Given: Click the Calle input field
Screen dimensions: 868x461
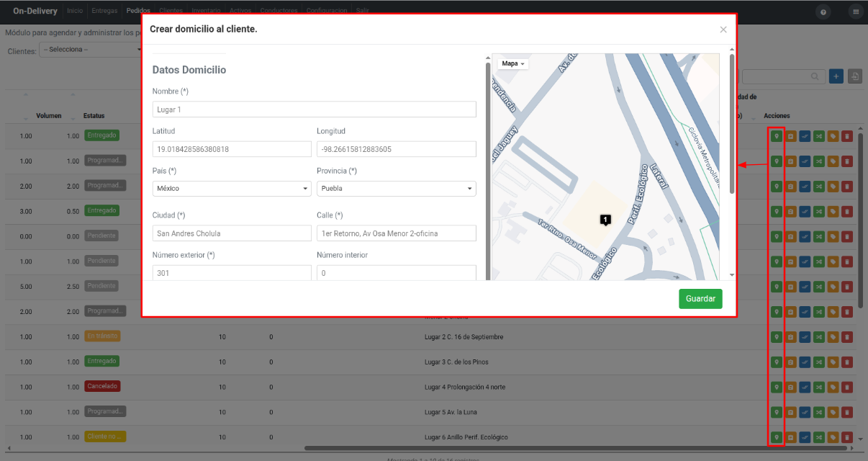Looking at the screenshot, I should (397, 233).
